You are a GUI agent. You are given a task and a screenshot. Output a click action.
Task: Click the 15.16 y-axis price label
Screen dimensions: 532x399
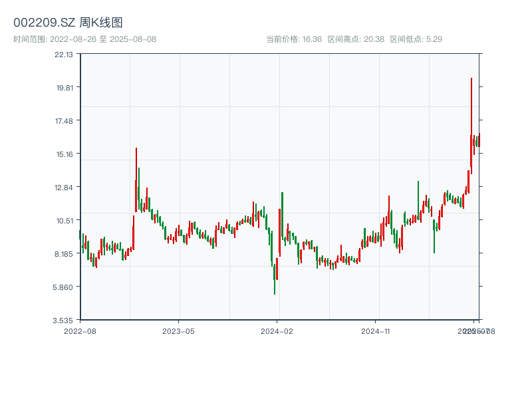(65, 154)
